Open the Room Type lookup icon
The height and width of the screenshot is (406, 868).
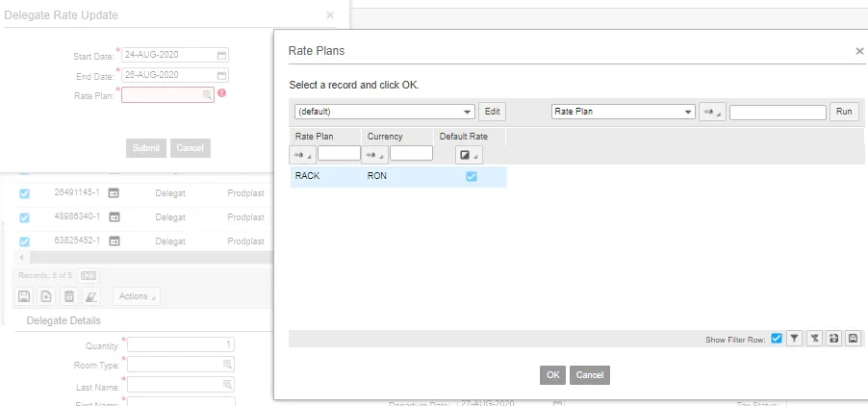pyautogui.click(x=227, y=365)
